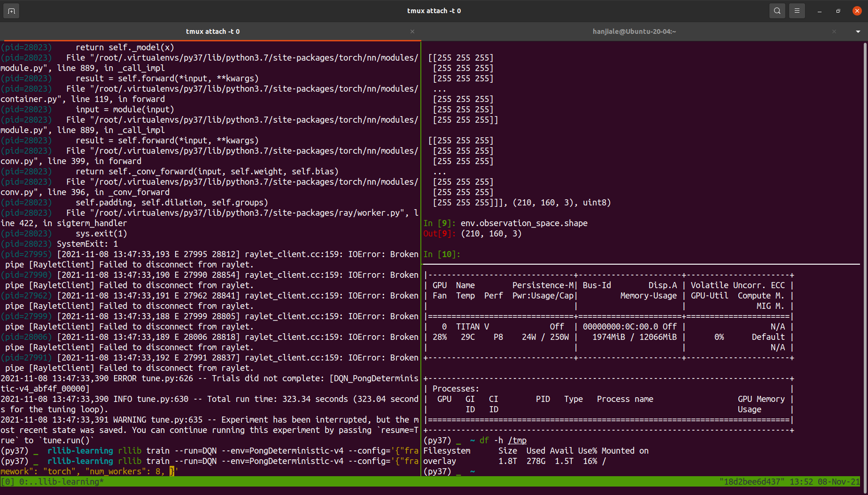The width and height of the screenshot is (868, 495).
Task: Click 'self.padding, self.dilation, self.groups)' line
Action: (172, 203)
